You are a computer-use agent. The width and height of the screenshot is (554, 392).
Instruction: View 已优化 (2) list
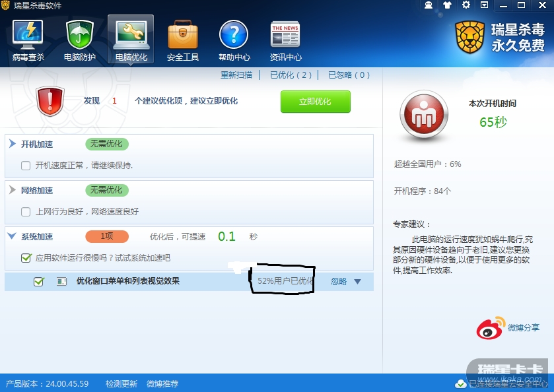click(291, 75)
